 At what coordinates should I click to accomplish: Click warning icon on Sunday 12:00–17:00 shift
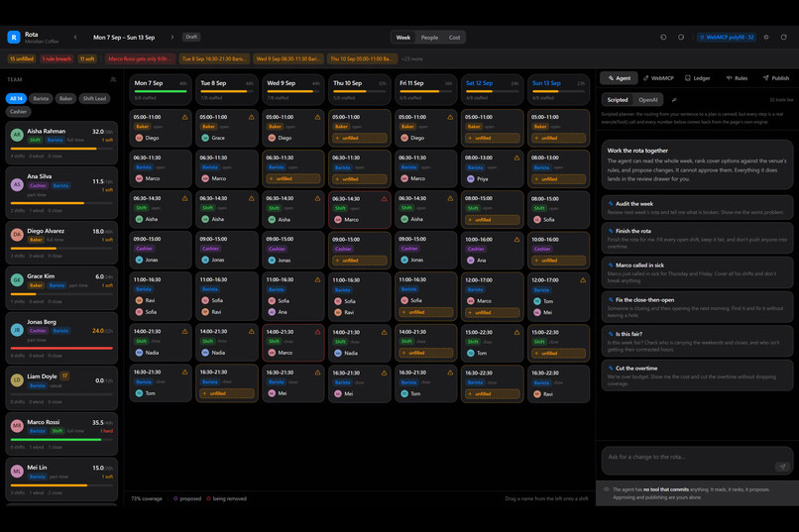click(x=583, y=280)
